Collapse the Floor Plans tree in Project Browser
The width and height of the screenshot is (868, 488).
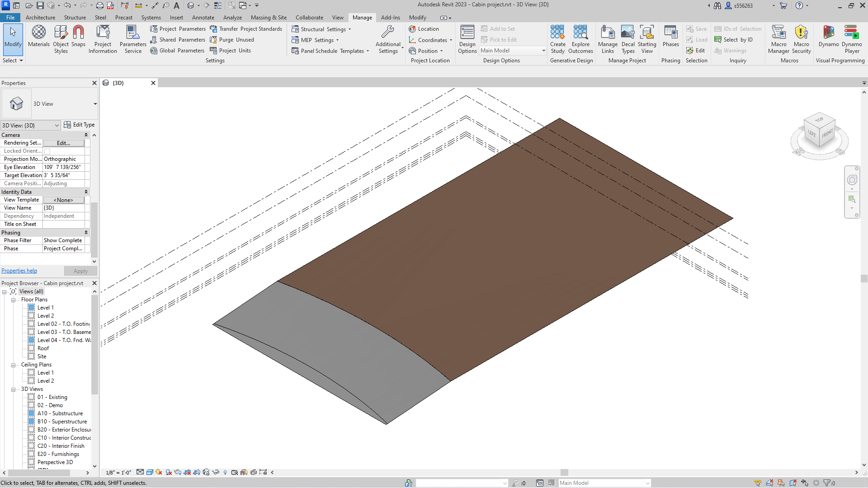tap(13, 300)
